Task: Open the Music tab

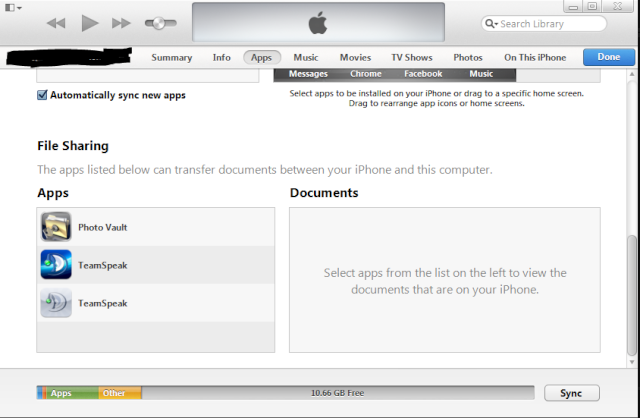Action: 306,58
